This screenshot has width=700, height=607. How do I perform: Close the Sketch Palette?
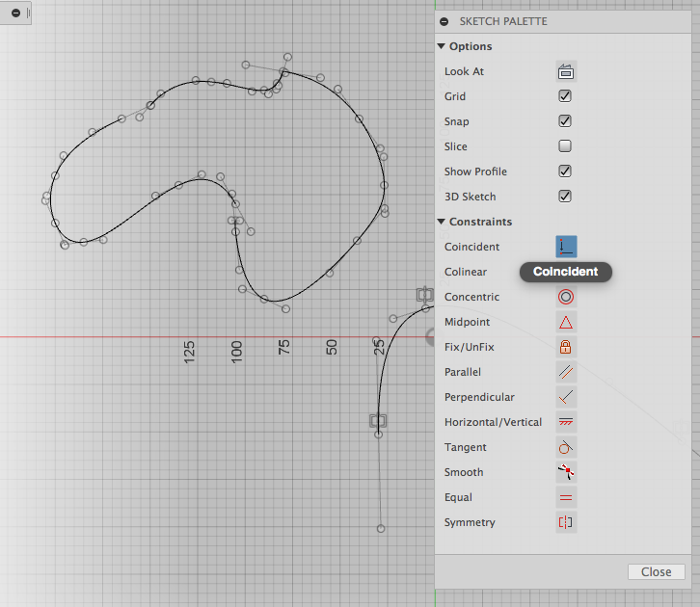[657, 571]
